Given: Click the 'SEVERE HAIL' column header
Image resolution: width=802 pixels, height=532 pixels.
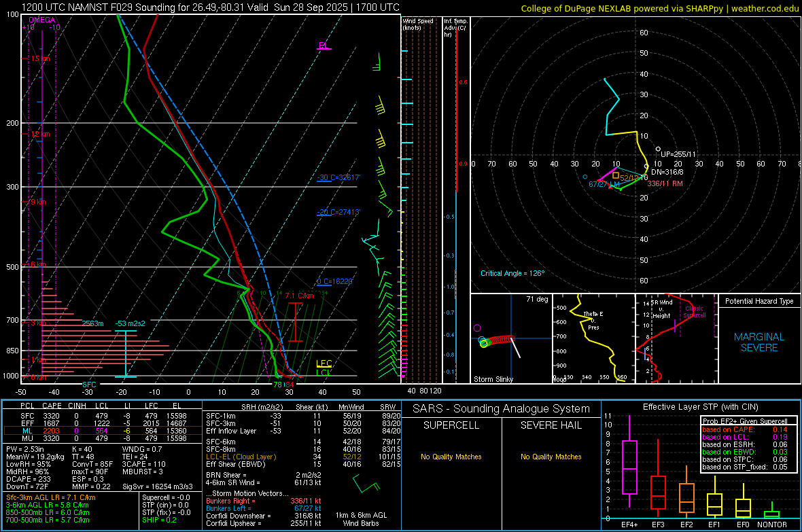Looking at the screenshot, I should pos(551,425).
